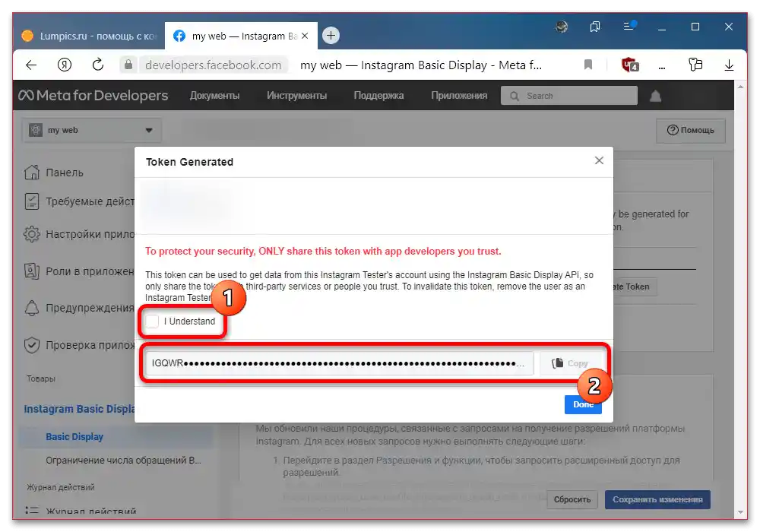Open the Приложения menu
The image size is (760, 532).
pyautogui.click(x=459, y=96)
